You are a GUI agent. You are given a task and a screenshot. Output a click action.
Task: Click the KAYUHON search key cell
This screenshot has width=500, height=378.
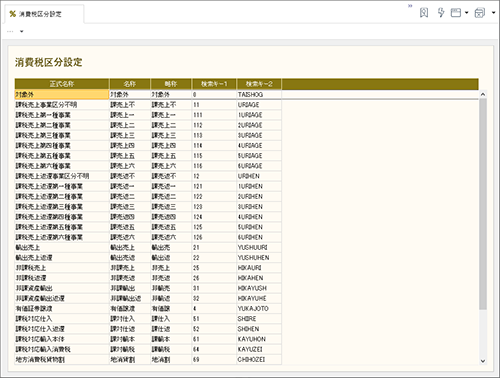(x=259, y=339)
